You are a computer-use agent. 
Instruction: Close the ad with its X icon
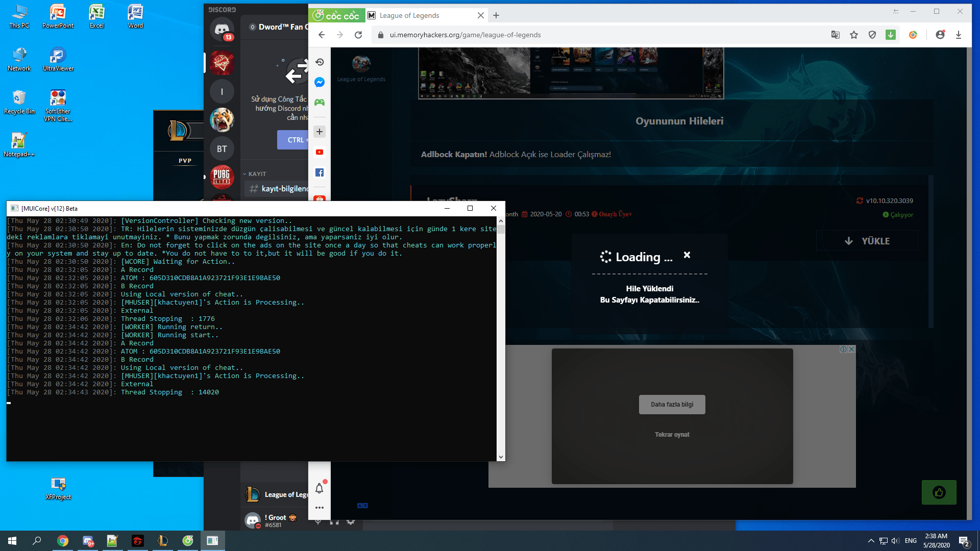[851, 349]
